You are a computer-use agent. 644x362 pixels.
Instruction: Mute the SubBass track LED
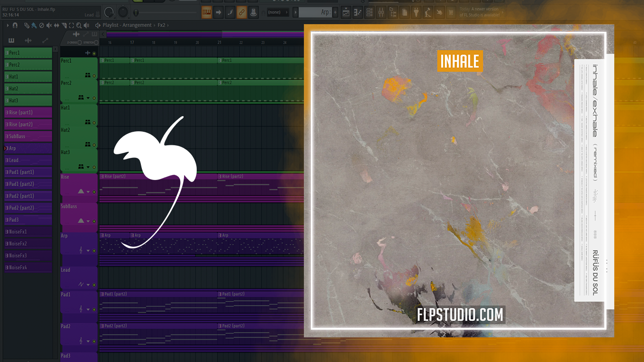coord(94,221)
